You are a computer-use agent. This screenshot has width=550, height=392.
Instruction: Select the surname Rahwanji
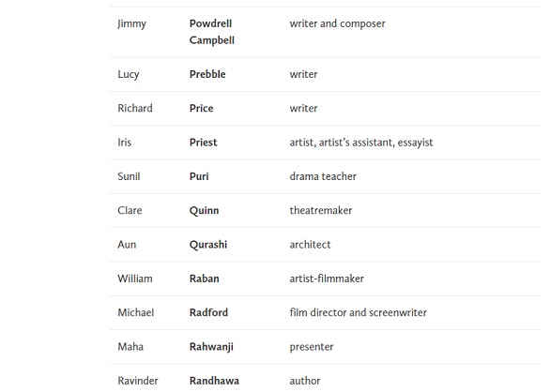pyautogui.click(x=211, y=347)
